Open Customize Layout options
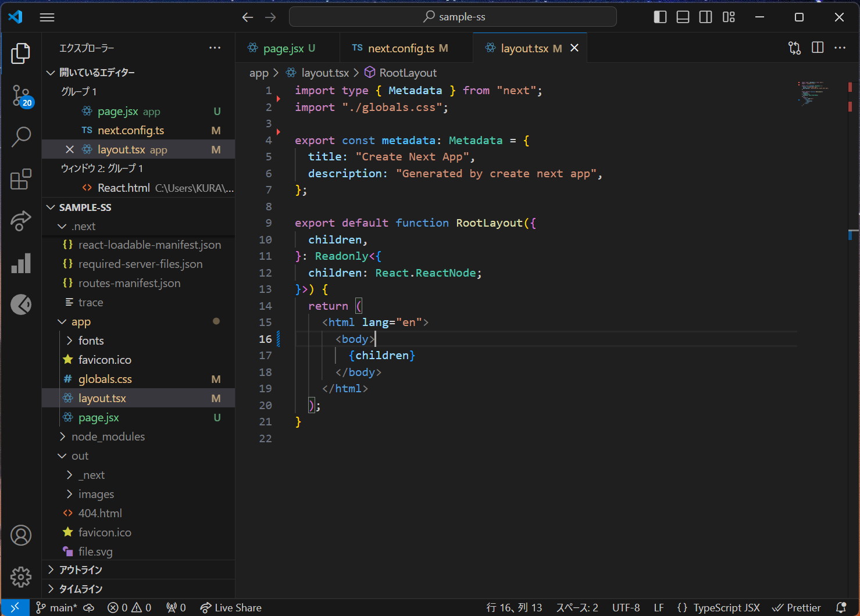This screenshot has height=616, width=860. point(729,17)
